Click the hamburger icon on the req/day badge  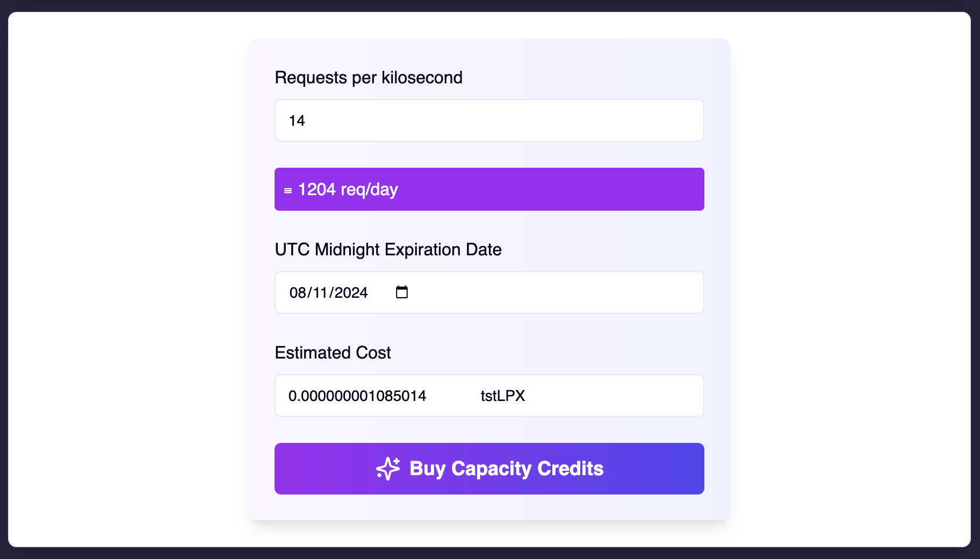point(288,189)
